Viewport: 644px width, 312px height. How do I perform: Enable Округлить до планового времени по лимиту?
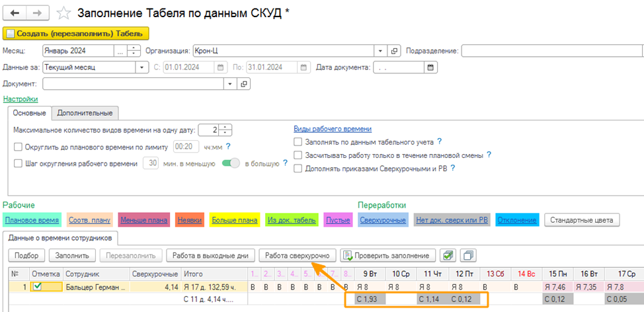click(x=18, y=147)
